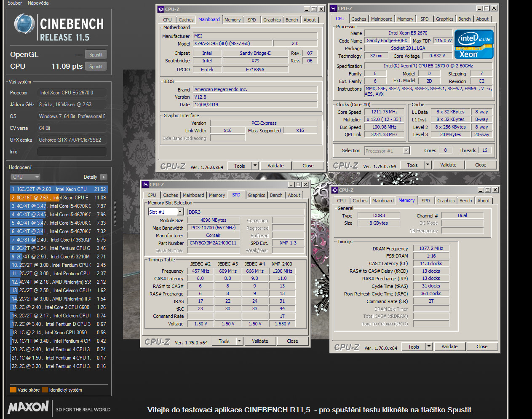Click the Specification field Xeon E5-2670
The height and width of the screenshot is (419, 532).
(x=428, y=66)
